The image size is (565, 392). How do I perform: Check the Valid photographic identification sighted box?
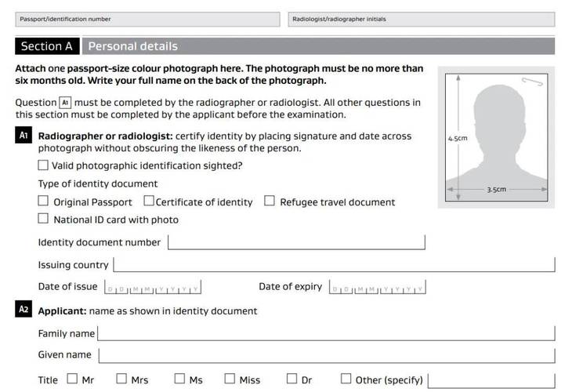point(43,165)
